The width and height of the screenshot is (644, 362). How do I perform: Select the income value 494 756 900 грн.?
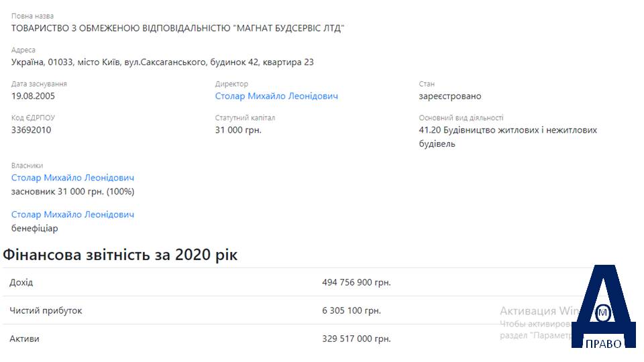(x=356, y=282)
